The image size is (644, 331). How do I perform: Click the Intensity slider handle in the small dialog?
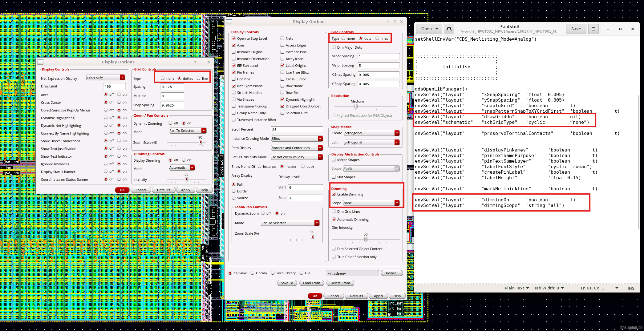(x=186, y=179)
